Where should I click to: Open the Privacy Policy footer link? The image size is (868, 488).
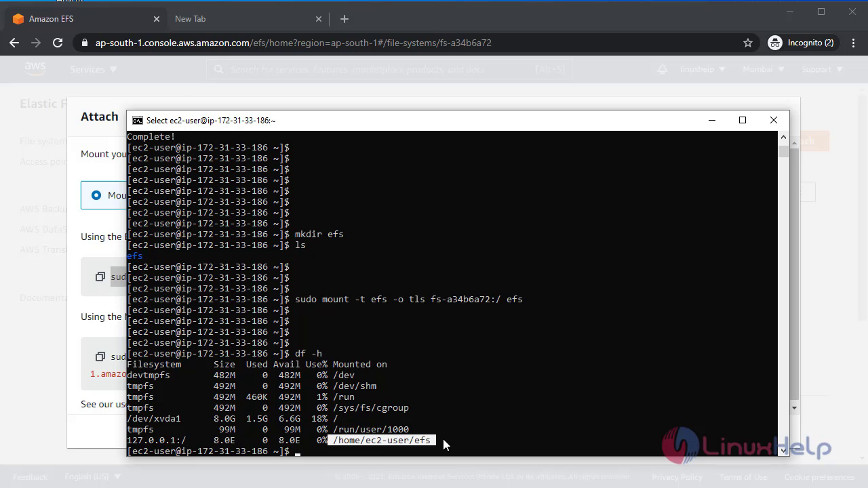[x=677, y=476]
